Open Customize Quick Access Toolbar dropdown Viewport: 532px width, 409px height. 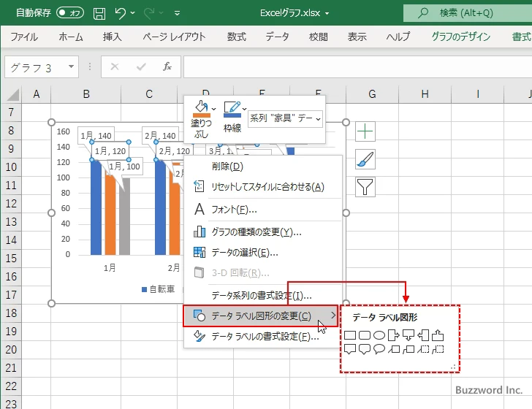coord(177,13)
